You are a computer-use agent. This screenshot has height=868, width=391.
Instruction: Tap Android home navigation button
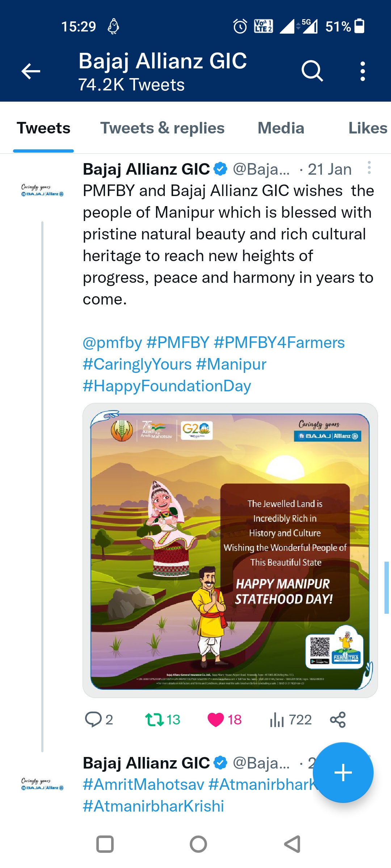198,844
